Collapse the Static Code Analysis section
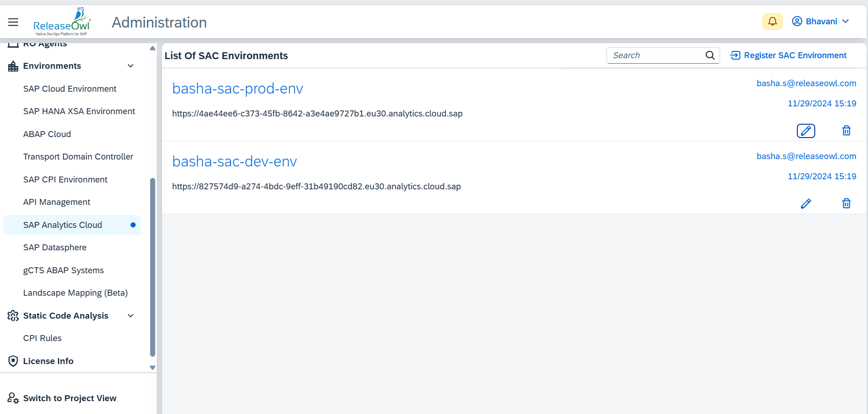868x414 pixels. (x=130, y=316)
